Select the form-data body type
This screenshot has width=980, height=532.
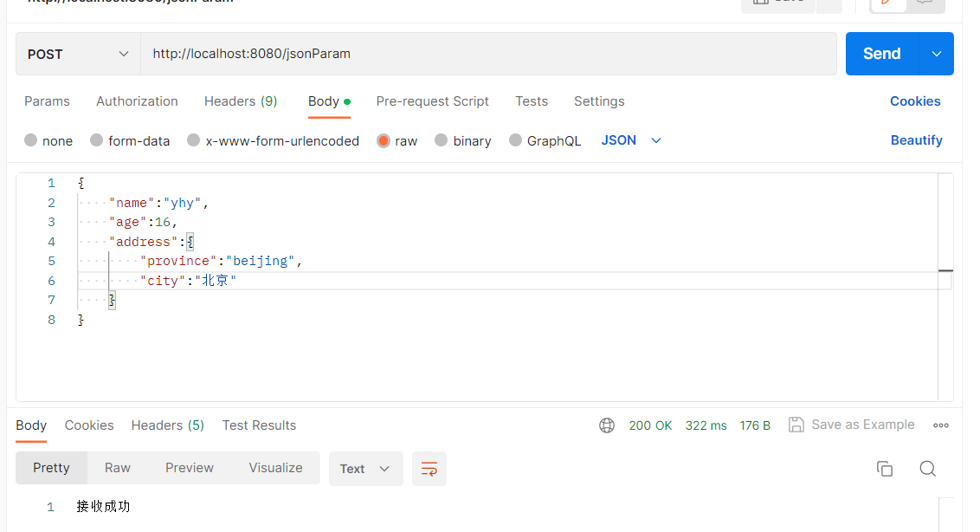click(130, 140)
